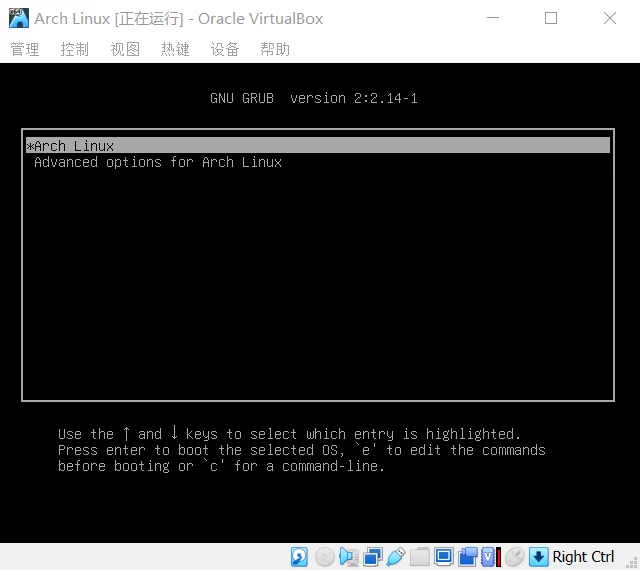Open the USB devices status icon
Viewport: 640px width, 570px height.
396,557
